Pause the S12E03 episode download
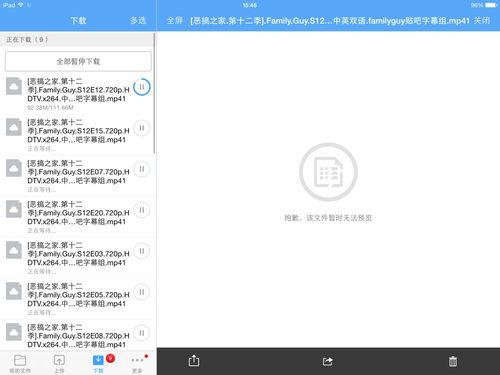Viewport: 500px width, 375px height. pos(142,251)
